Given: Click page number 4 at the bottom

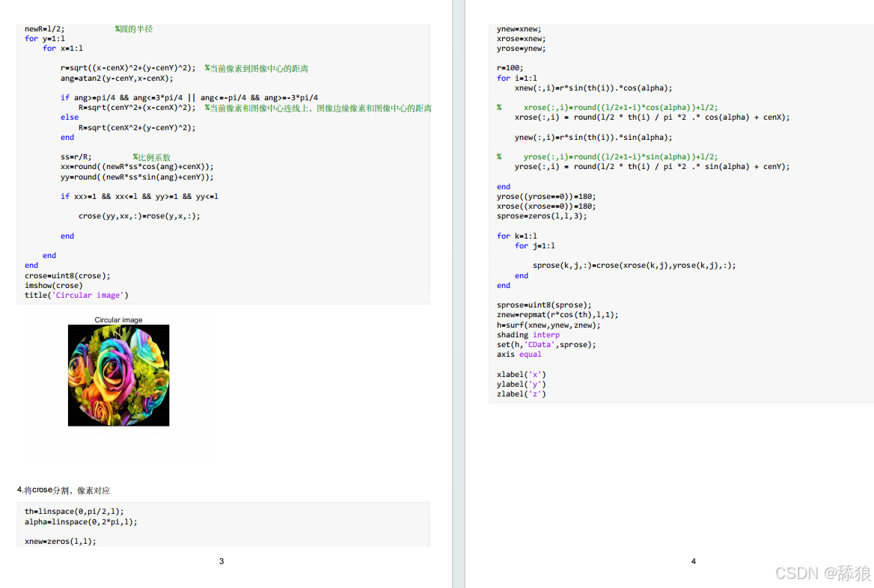Looking at the screenshot, I should 694,561.
